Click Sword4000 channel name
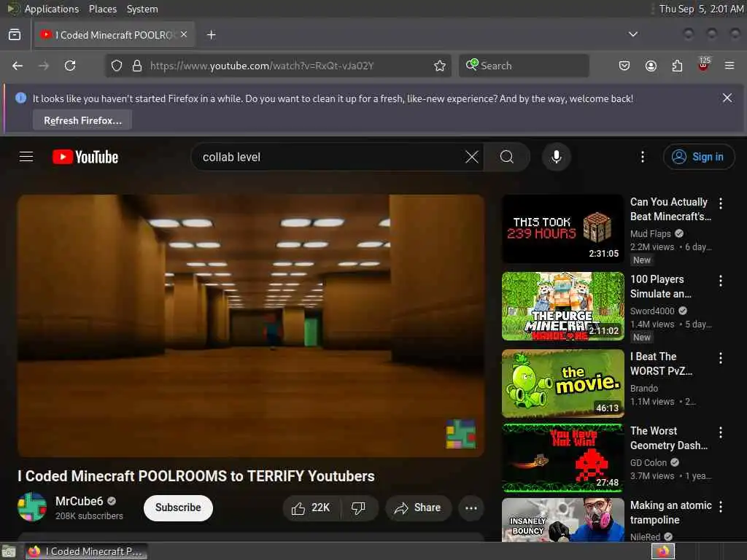The width and height of the screenshot is (747, 560). (x=652, y=311)
